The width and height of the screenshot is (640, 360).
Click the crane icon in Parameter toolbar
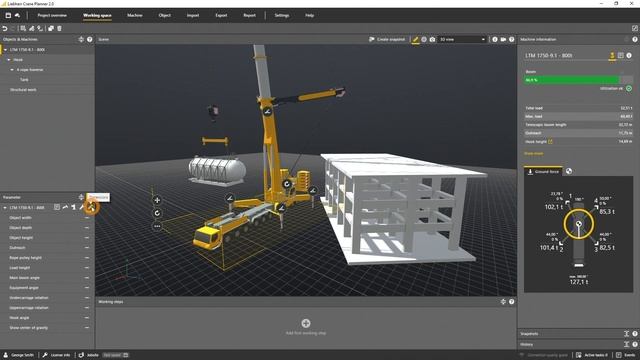(x=73, y=207)
